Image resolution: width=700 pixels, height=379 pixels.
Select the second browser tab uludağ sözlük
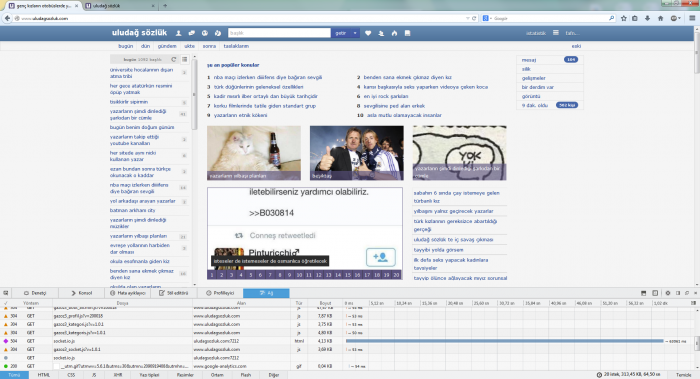(x=119, y=6)
